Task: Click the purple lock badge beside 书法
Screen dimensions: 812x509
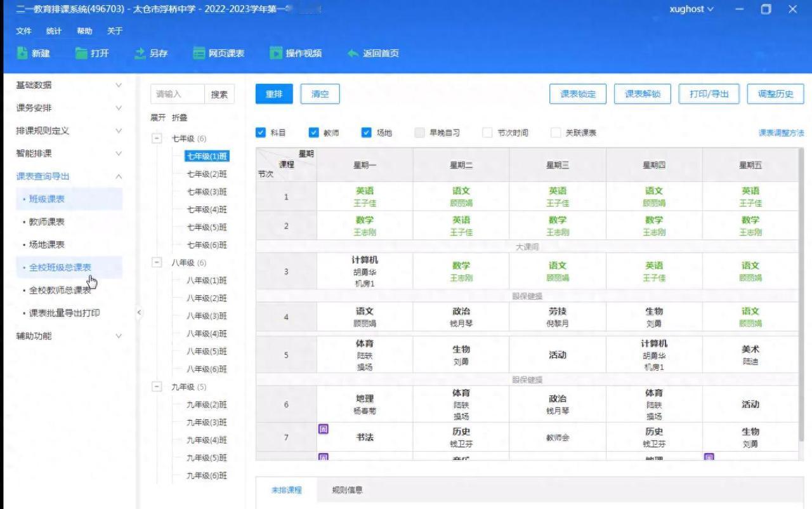Action: click(323, 429)
